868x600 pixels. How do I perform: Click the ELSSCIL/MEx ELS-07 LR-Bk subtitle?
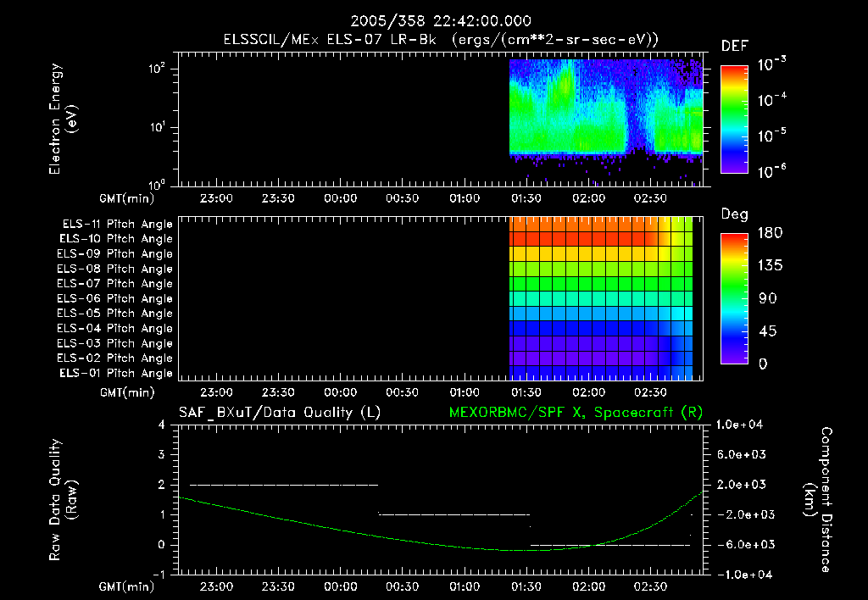[x=330, y=39]
